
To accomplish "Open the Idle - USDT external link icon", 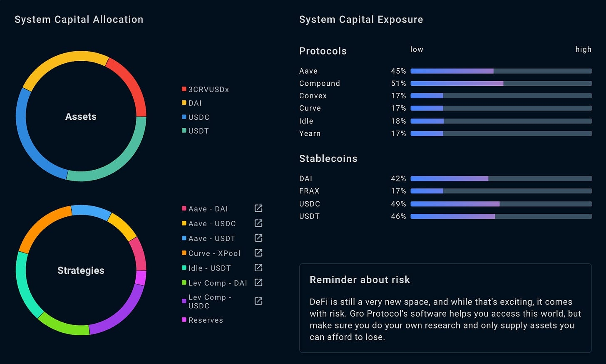I will coord(258,267).
